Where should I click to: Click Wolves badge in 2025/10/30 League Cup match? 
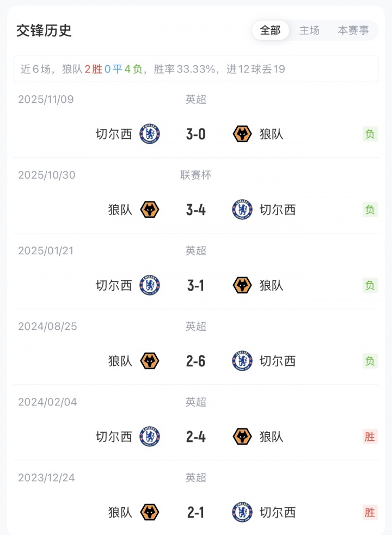point(150,210)
